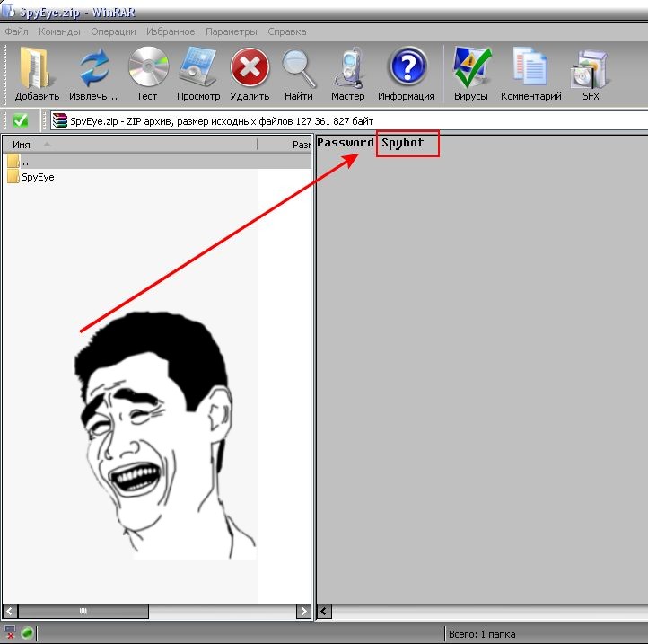
Task: Click comment pane left scroll arrow
Action: pyautogui.click(x=325, y=611)
